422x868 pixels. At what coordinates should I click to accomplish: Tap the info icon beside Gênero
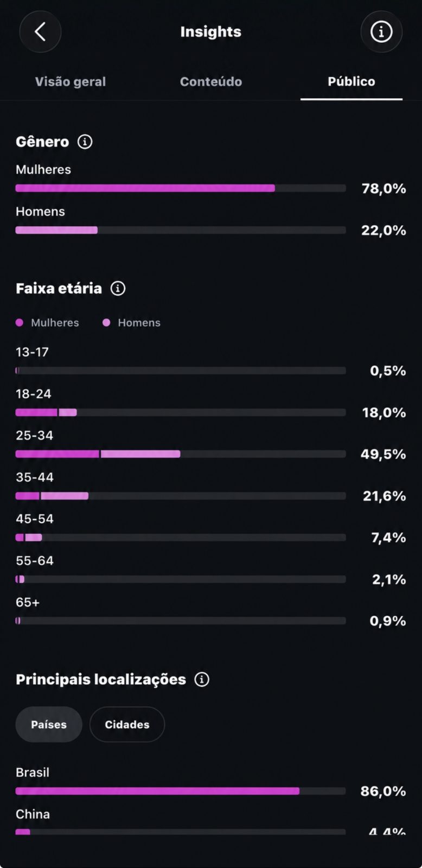coord(85,142)
